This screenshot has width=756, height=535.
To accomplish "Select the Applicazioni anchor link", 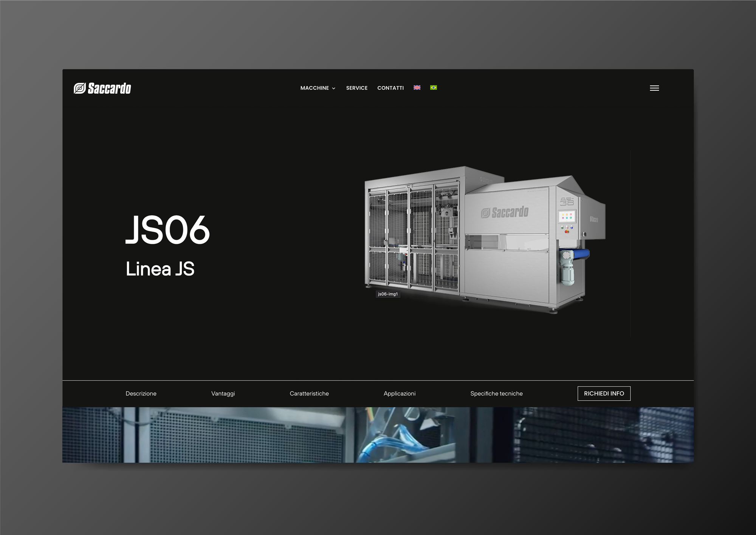I will 400,393.
